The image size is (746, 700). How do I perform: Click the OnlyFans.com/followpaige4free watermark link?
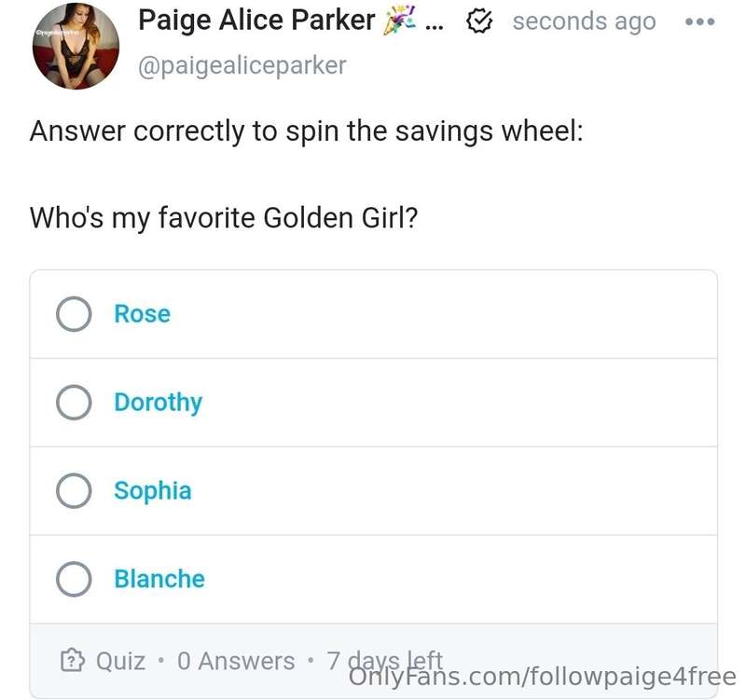coord(543,677)
